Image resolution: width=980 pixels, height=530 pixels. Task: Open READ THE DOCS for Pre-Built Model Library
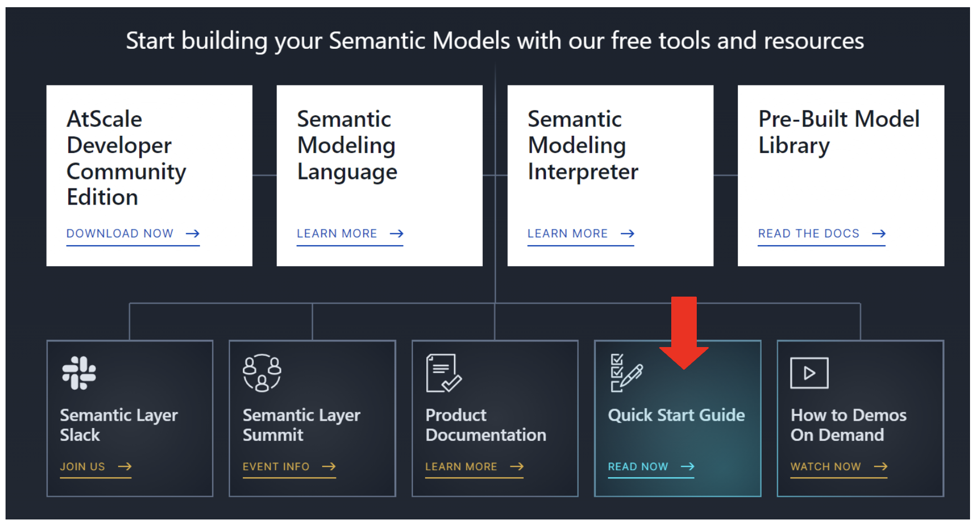(808, 233)
